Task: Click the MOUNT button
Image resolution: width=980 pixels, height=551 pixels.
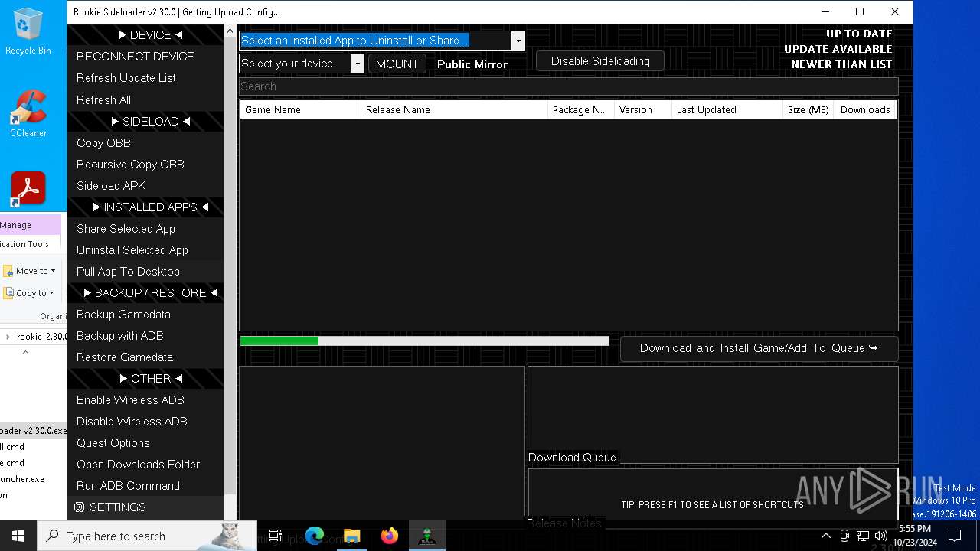Action: coord(397,64)
